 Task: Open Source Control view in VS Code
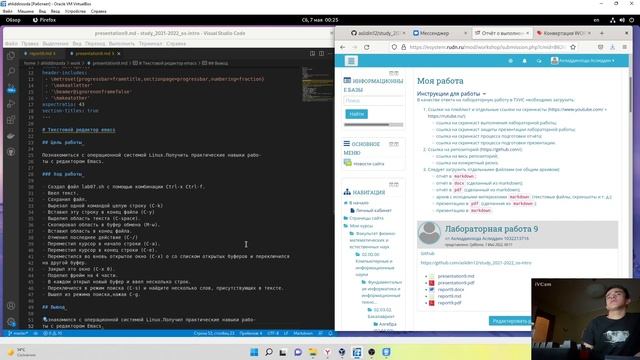coord(11,89)
